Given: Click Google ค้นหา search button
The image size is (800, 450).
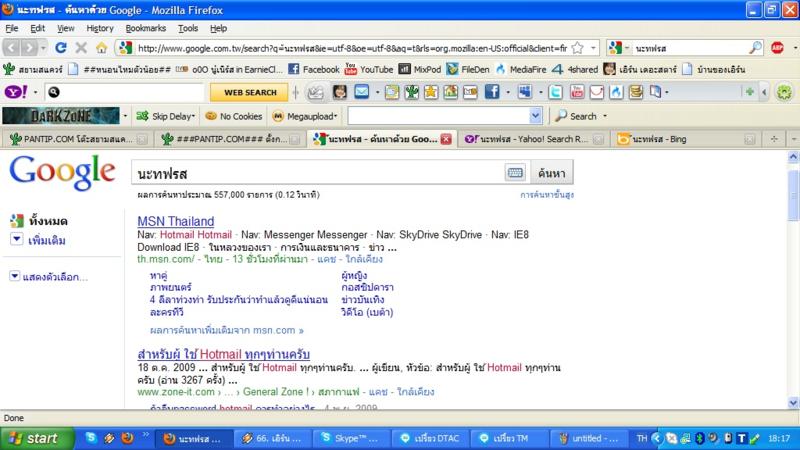Looking at the screenshot, I should pos(552,173).
